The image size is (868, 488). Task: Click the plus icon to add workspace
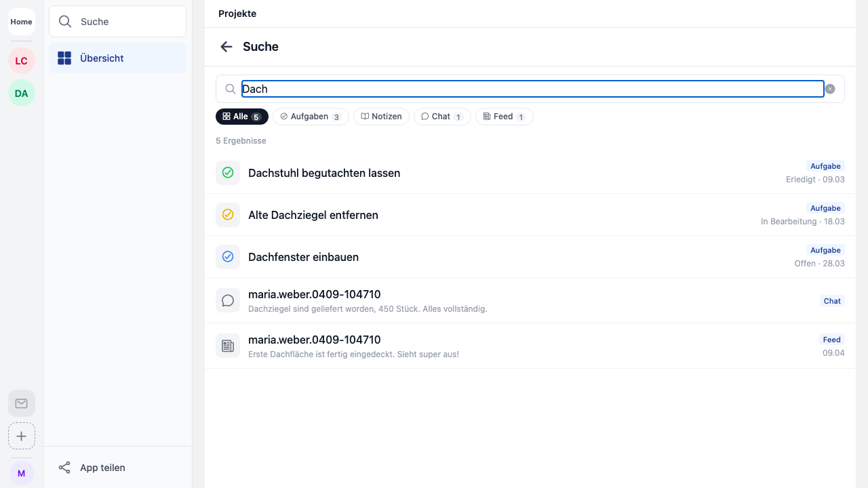pyautogui.click(x=22, y=436)
